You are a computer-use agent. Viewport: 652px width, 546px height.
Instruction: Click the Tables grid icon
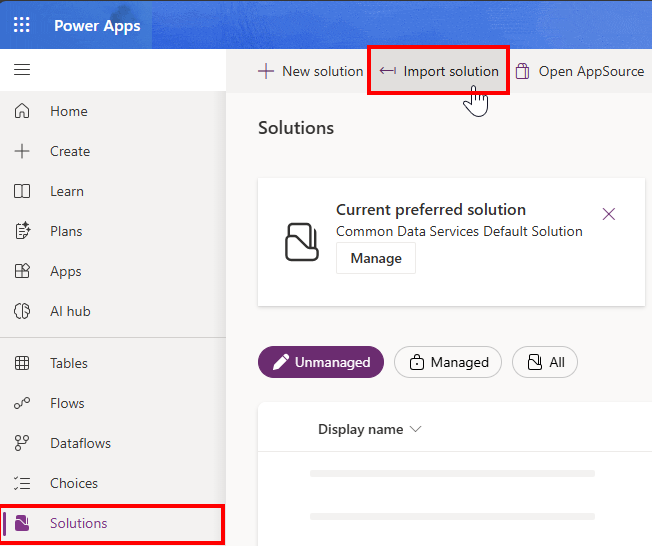pos(22,363)
